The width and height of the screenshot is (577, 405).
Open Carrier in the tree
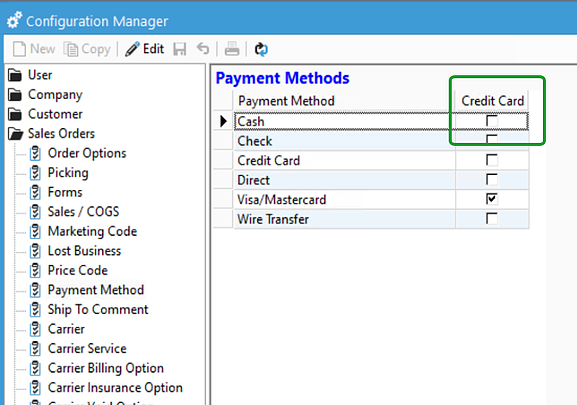coord(66,329)
